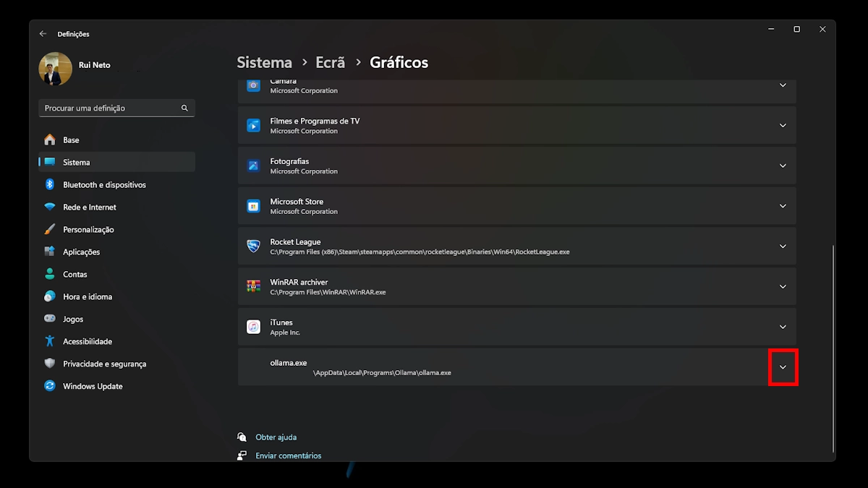Viewport: 868px width, 488px height.
Task: Open Privacidade e segurança section
Action: [104, 364]
